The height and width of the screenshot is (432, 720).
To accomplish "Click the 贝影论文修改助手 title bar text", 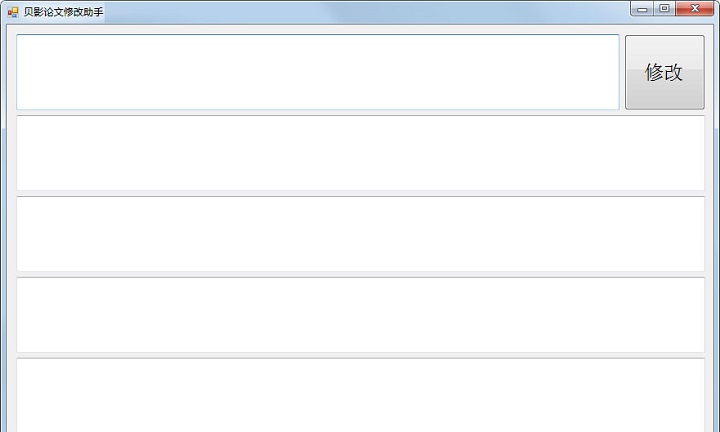I will click(63, 12).
